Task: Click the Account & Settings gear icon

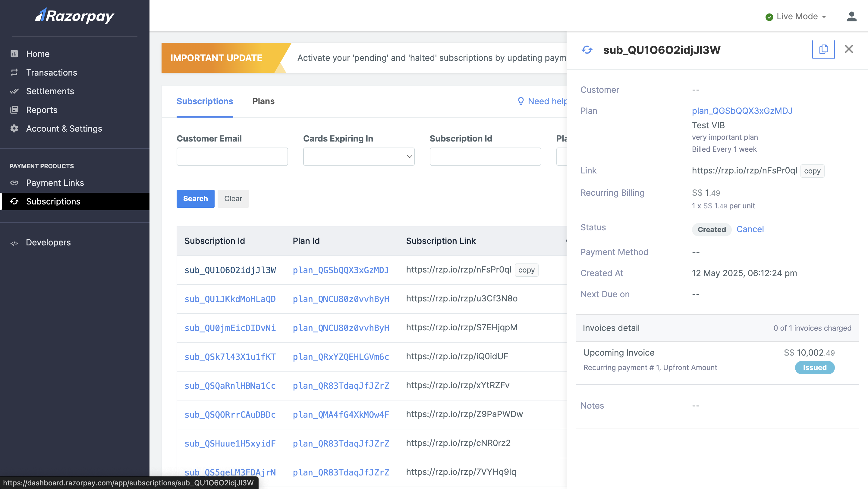Action: point(14,129)
